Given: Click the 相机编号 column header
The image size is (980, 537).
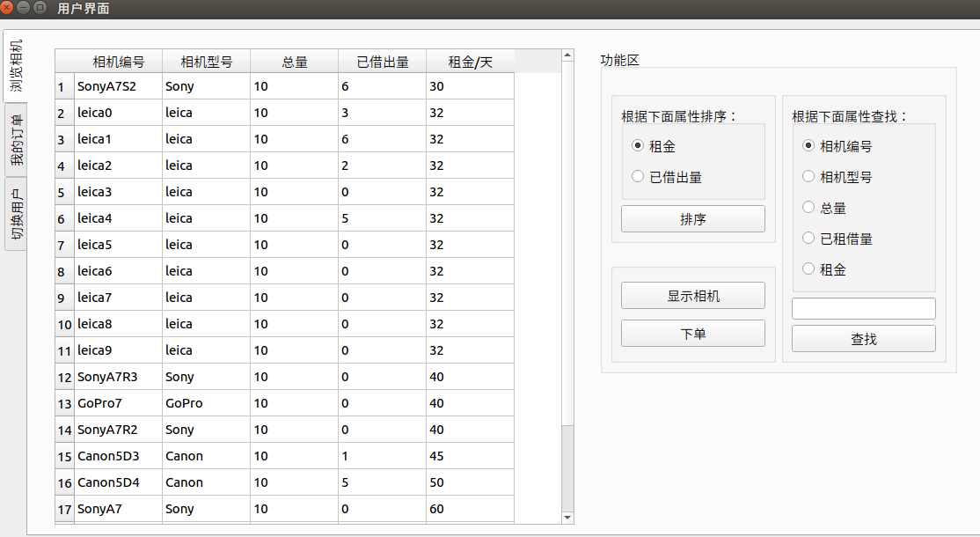Looking at the screenshot, I should click(118, 62).
